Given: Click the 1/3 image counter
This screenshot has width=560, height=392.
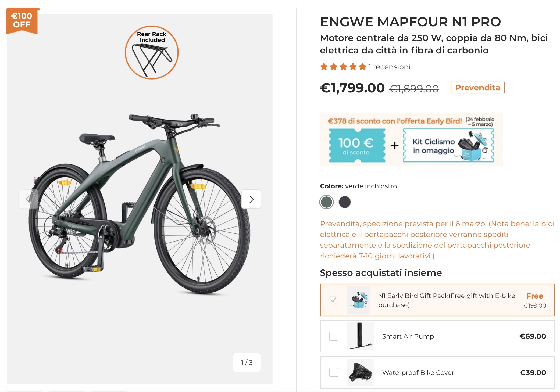Looking at the screenshot, I should [x=246, y=362].
